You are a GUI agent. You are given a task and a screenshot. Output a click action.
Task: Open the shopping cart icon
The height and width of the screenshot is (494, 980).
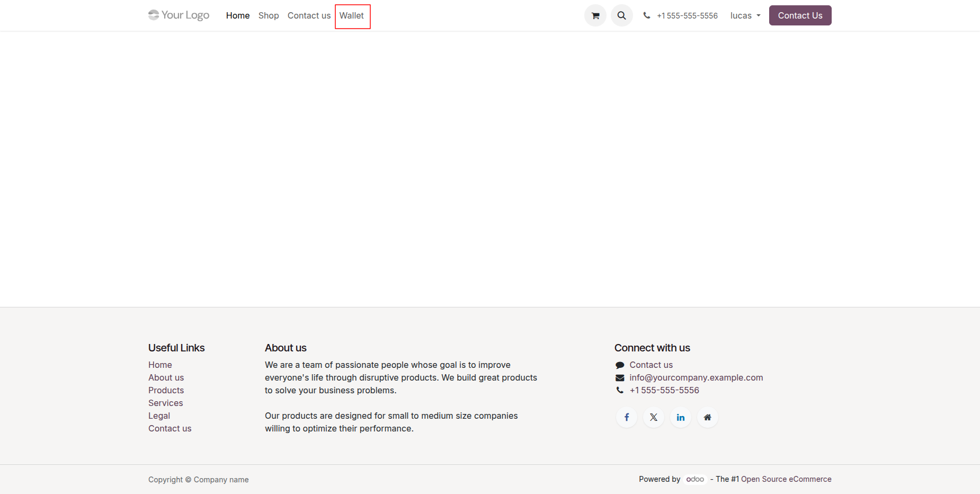[x=595, y=15]
